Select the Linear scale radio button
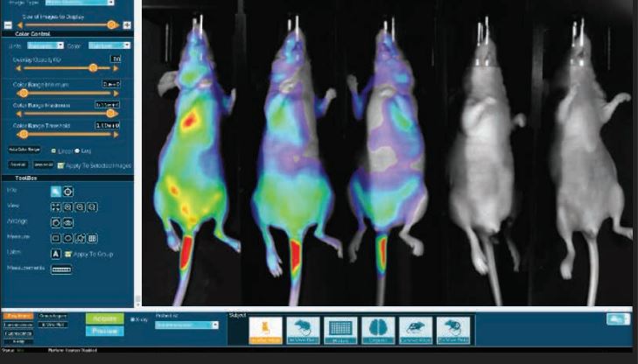The image size is (638, 364). click(53, 150)
